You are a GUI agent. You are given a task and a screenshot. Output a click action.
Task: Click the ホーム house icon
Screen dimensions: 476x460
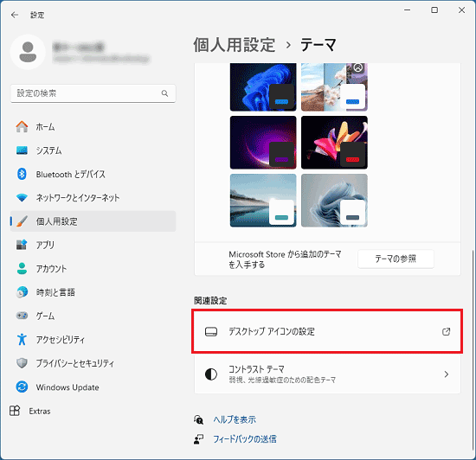click(22, 127)
